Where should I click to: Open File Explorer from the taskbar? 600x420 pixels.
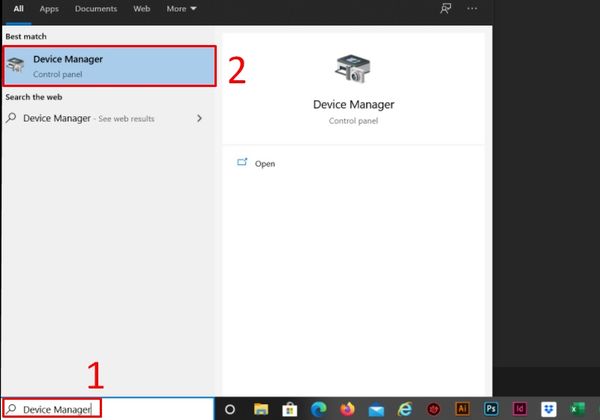261,409
